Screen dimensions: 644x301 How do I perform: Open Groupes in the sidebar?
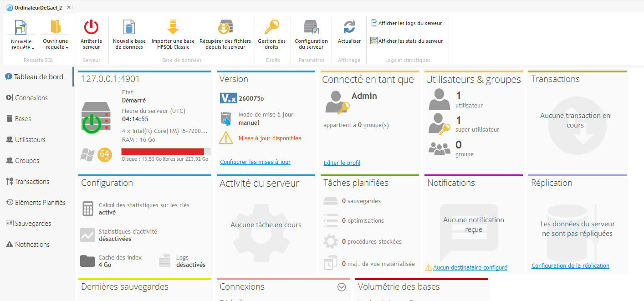point(22,161)
